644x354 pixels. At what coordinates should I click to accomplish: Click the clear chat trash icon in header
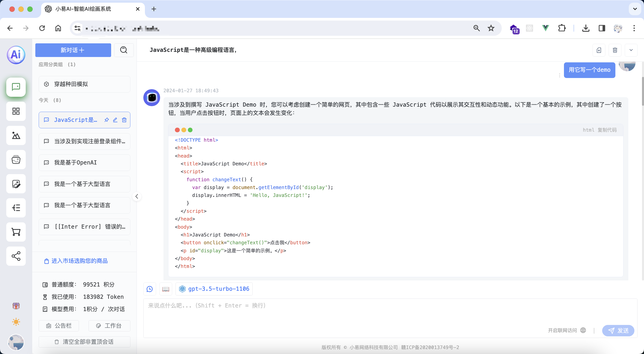point(615,50)
